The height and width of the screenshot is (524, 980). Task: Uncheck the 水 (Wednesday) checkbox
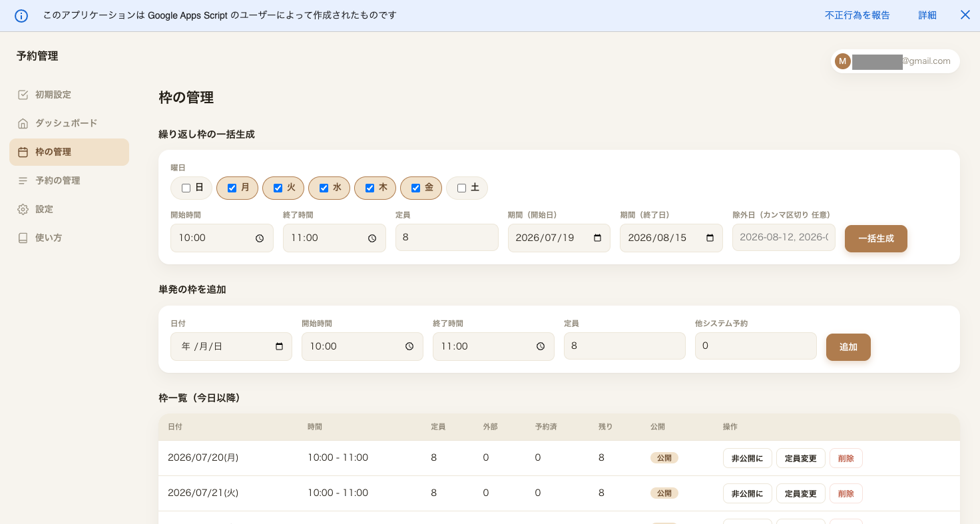coord(324,188)
